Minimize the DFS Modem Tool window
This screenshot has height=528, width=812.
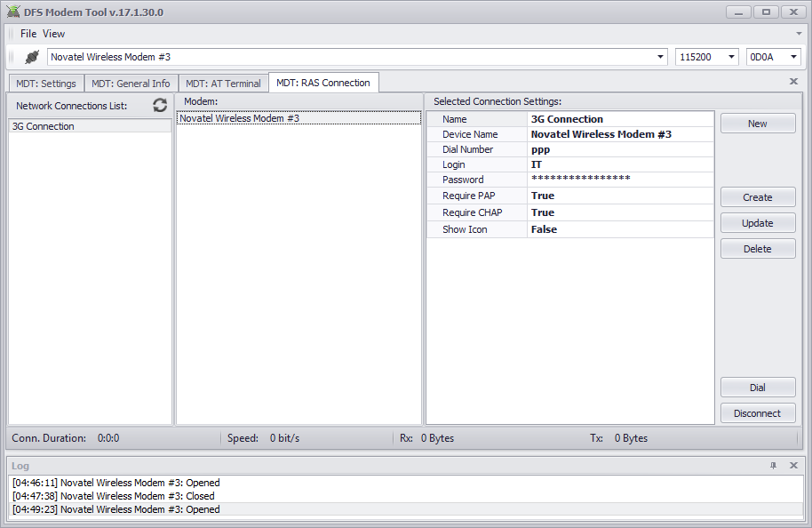[738, 12]
